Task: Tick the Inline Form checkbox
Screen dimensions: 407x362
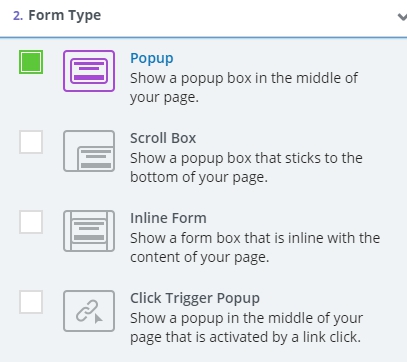Action: click(x=31, y=222)
